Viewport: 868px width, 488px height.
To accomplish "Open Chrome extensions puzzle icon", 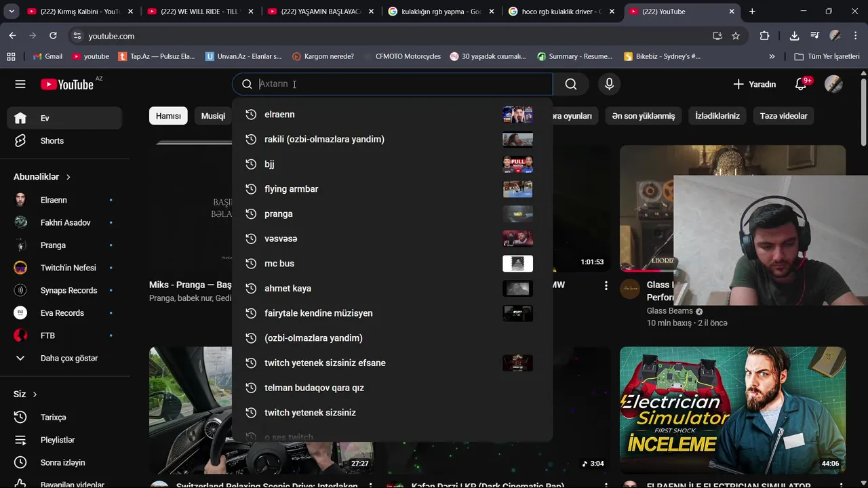I will pos(764,36).
